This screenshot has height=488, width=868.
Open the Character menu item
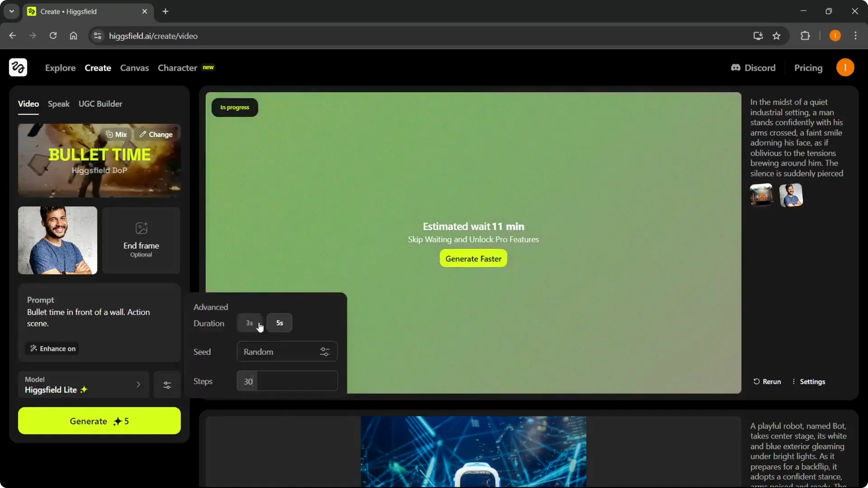pos(177,68)
